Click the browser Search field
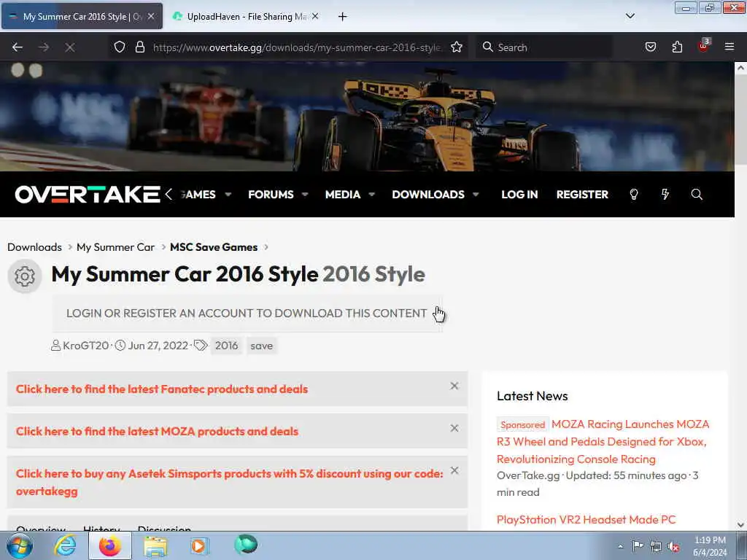This screenshot has width=747, height=560. pyautogui.click(x=544, y=47)
